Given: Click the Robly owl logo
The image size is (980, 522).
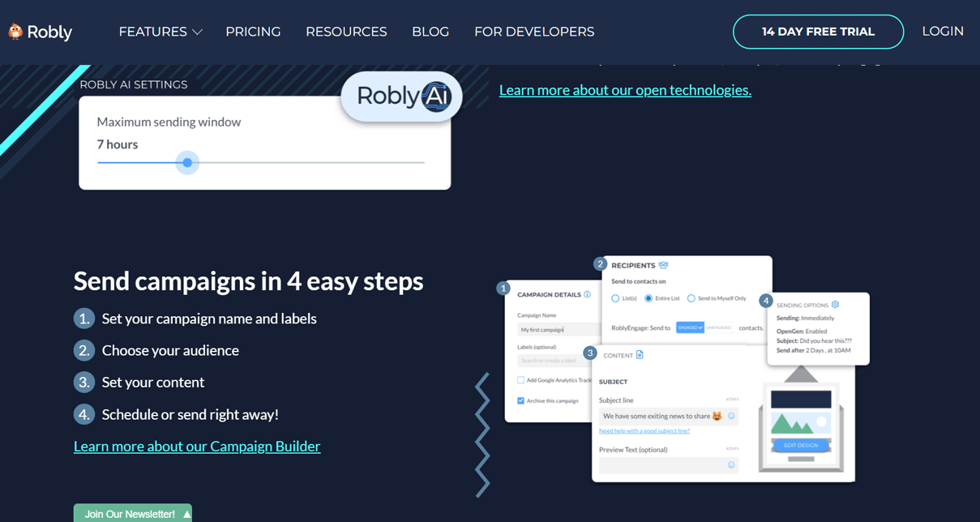Looking at the screenshot, I should tap(40, 32).
